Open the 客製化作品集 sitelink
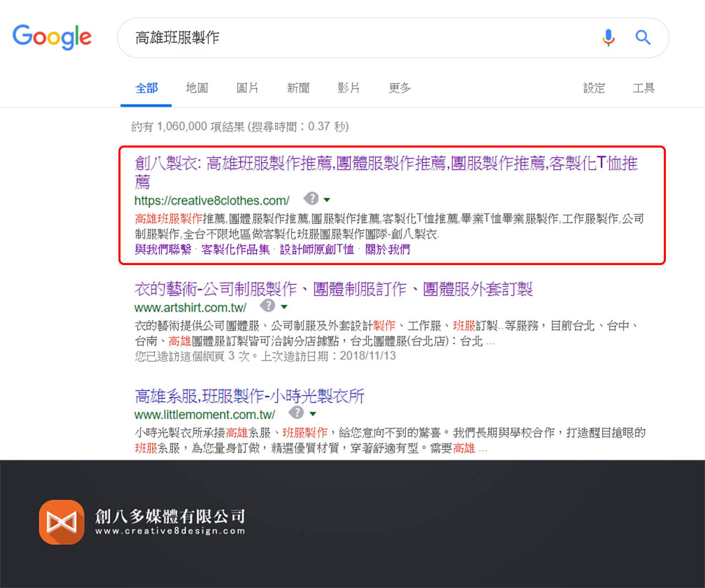 (x=236, y=250)
